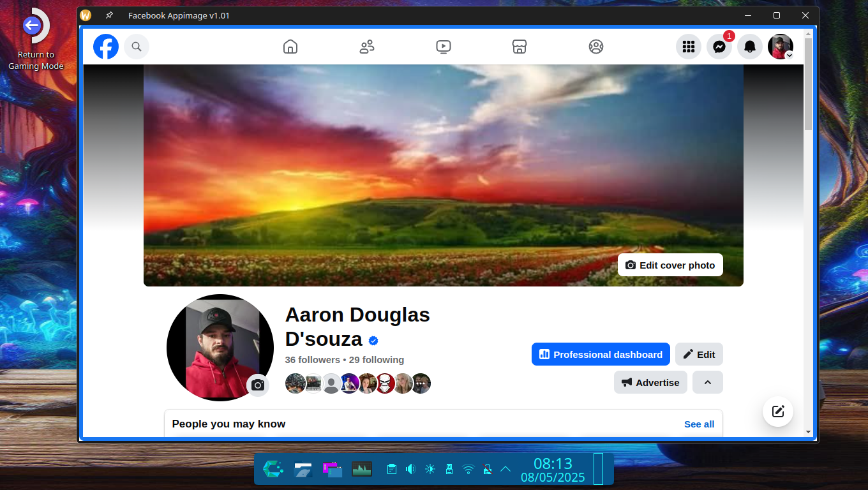Click Return to Gaming Mode desktop icon
This screenshot has width=868, height=490.
click(x=36, y=40)
